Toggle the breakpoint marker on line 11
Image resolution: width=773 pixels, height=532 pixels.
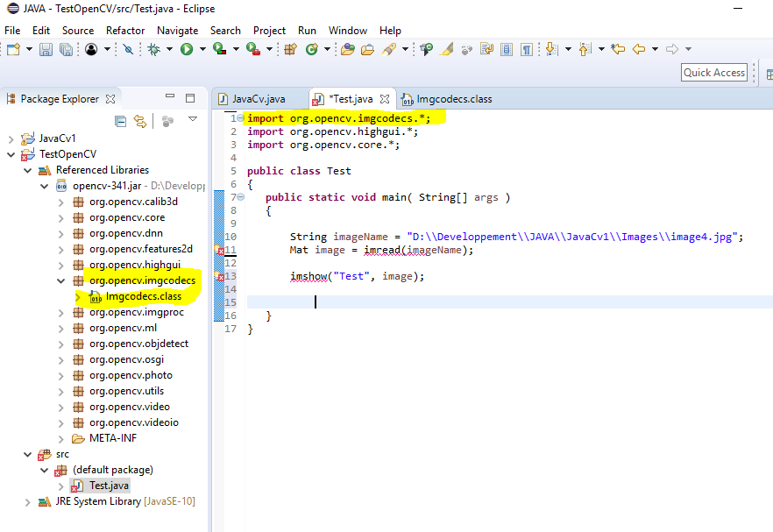click(221, 252)
